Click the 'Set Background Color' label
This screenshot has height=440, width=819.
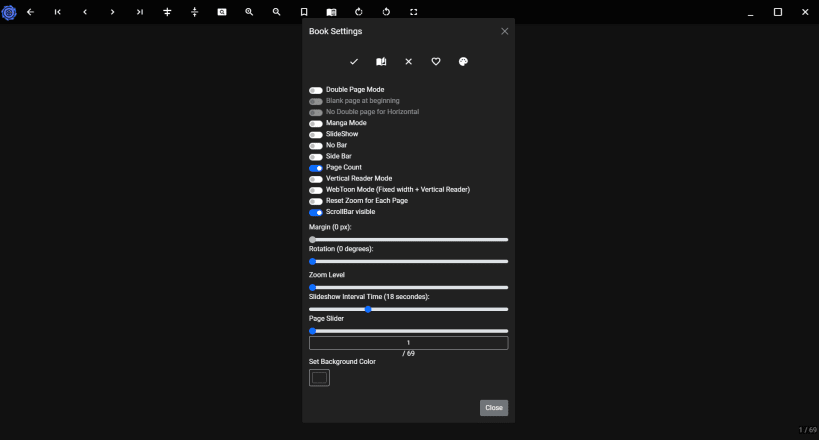[x=342, y=362]
